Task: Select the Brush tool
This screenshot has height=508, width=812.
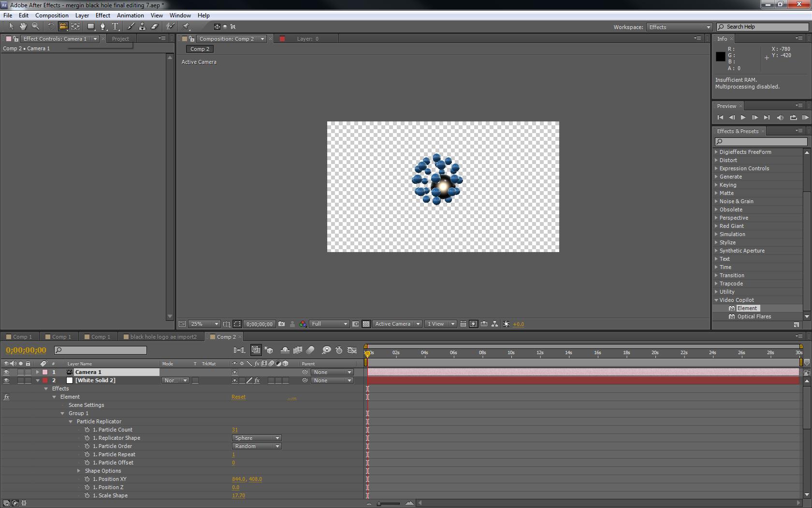Action: click(x=130, y=27)
